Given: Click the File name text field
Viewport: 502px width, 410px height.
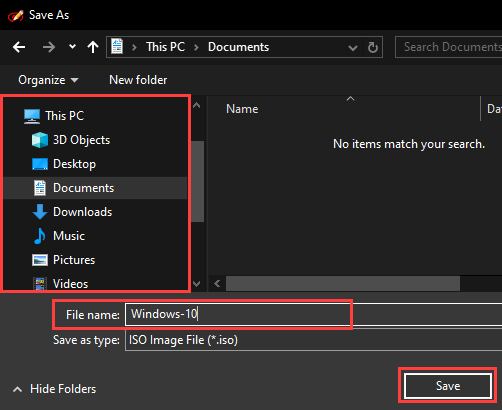Looking at the screenshot, I should [x=313, y=314].
